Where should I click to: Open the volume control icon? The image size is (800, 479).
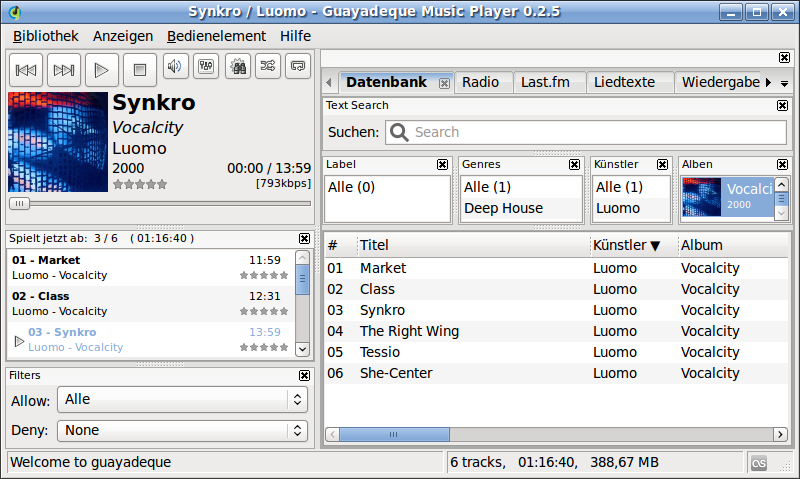[176, 66]
